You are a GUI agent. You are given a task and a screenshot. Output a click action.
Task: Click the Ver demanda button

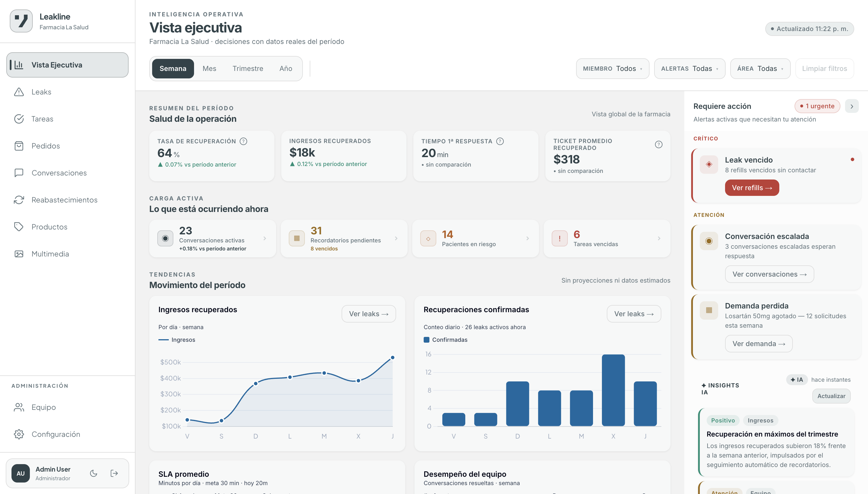tap(759, 344)
